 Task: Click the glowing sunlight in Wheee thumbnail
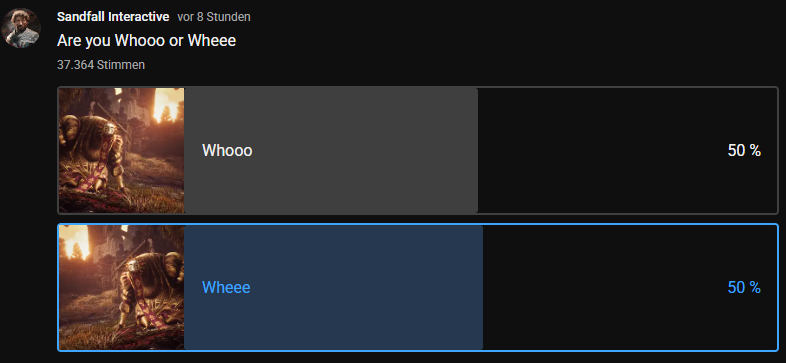(x=75, y=242)
